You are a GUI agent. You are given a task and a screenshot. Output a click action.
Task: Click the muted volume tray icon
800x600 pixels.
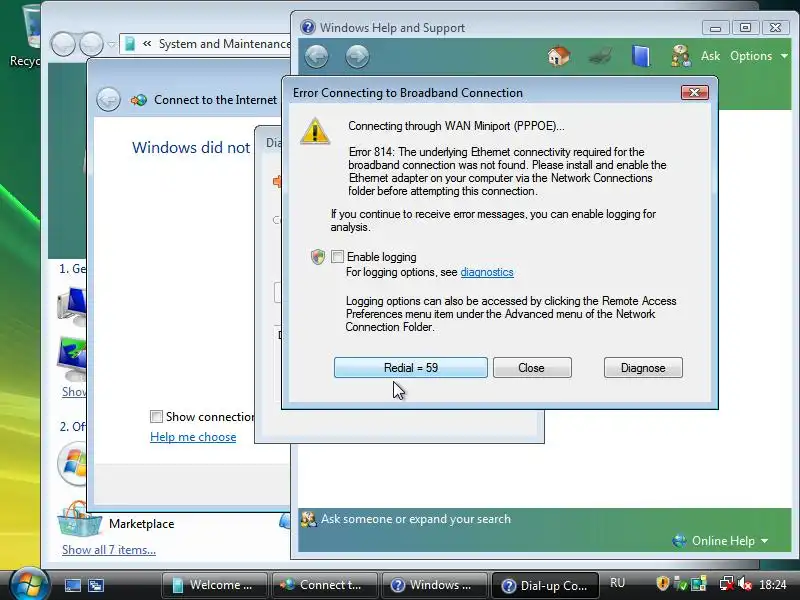tap(745, 583)
